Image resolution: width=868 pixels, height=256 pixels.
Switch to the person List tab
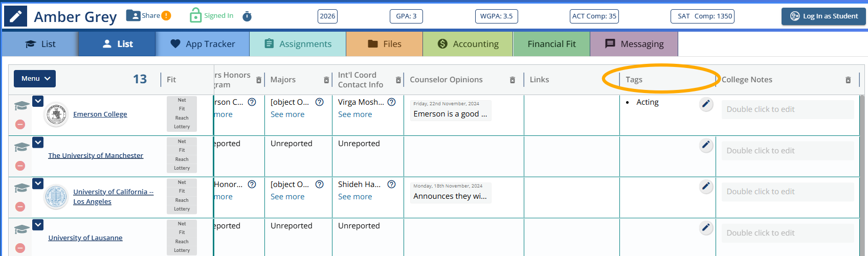click(x=117, y=44)
